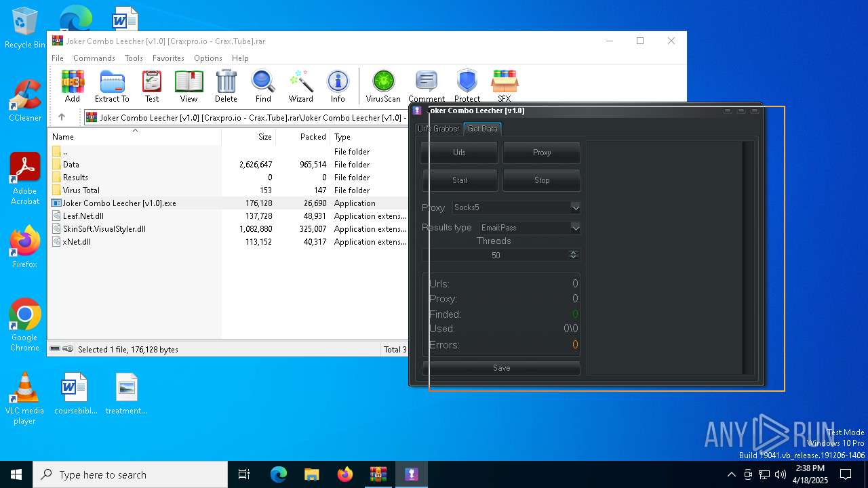Open the Commands menu
Viewport: 868px width, 488px height.
coord(94,58)
